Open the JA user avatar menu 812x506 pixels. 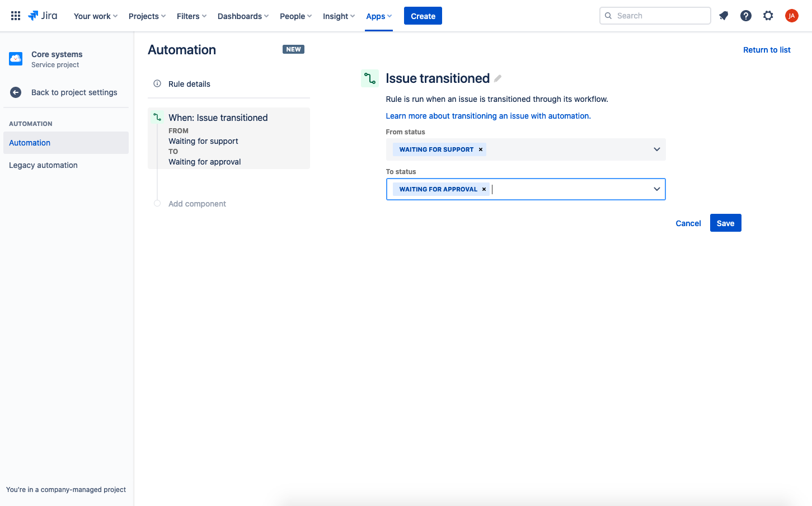[x=791, y=16]
